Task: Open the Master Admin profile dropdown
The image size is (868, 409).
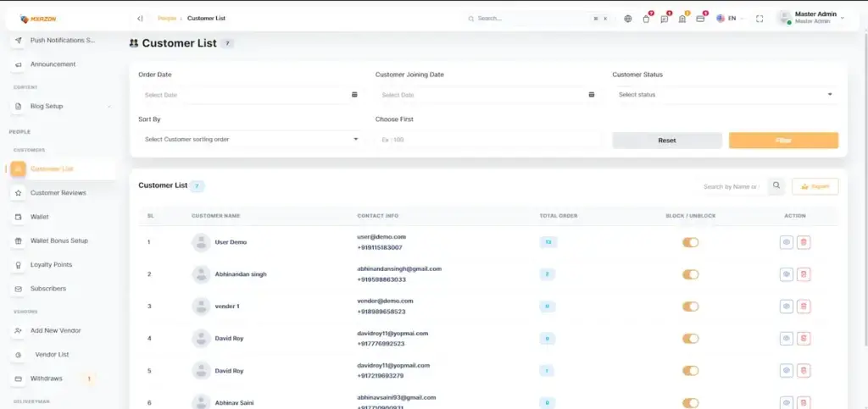Action: [812, 18]
